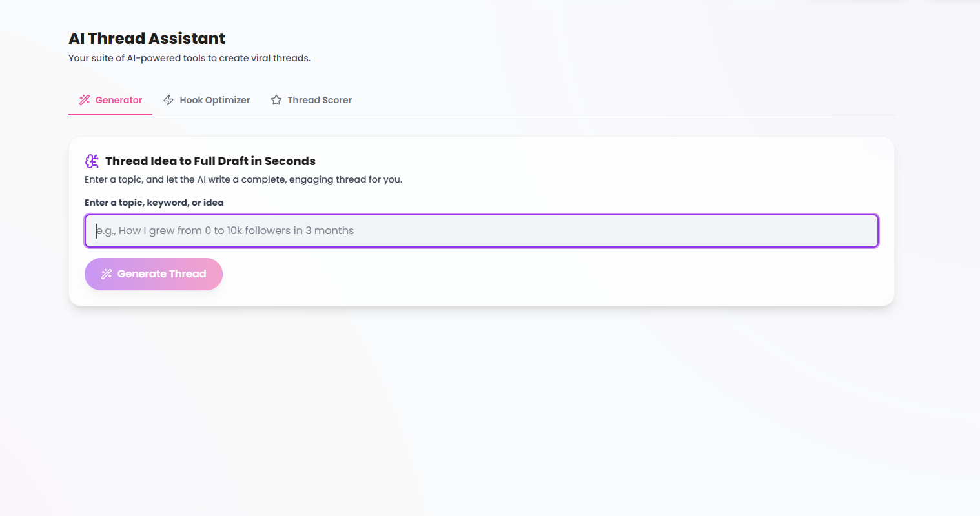The width and height of the screenshot is (980, 516).
Task: Open the Thread Scorer tab
Action: (x=311, y=100)
